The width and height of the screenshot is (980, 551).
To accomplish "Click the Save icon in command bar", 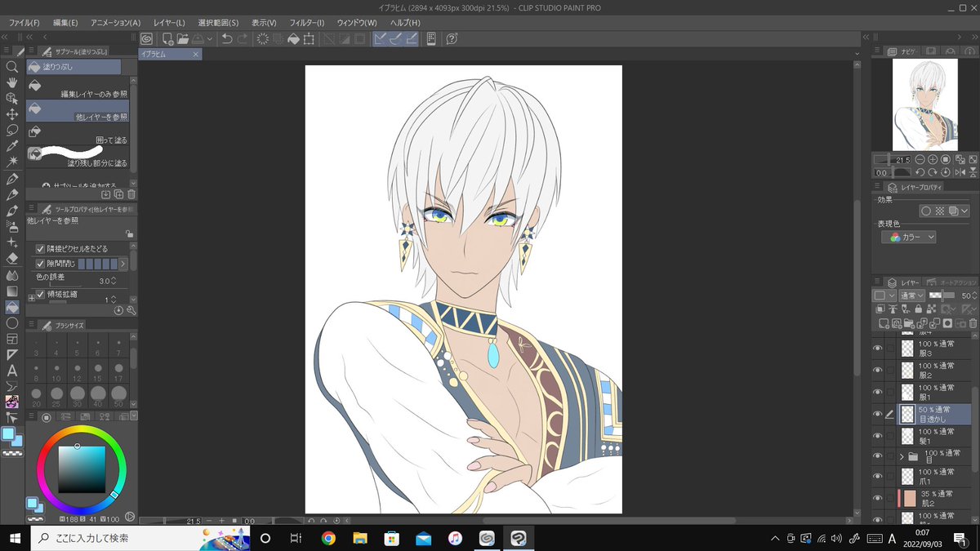I will pos(198,38).
